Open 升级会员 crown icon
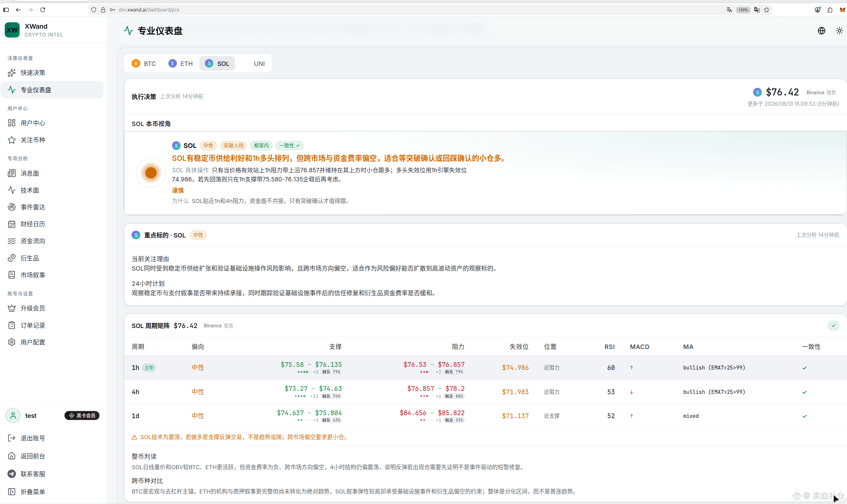Image resolution: width=847 pixels, height=504 pixels. (12, 308)
